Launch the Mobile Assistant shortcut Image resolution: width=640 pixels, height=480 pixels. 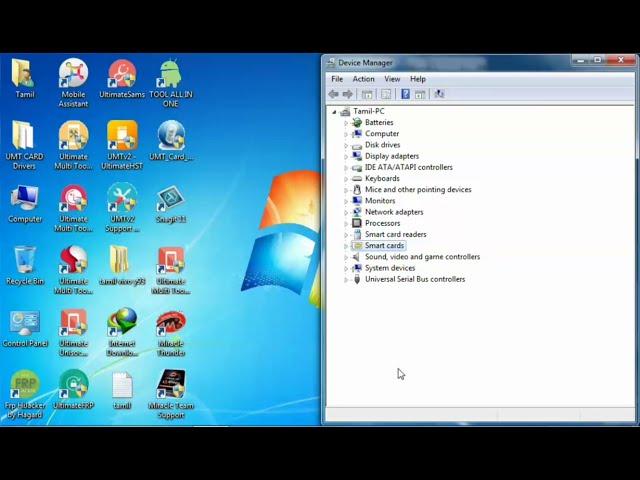[x=73, y=83]
